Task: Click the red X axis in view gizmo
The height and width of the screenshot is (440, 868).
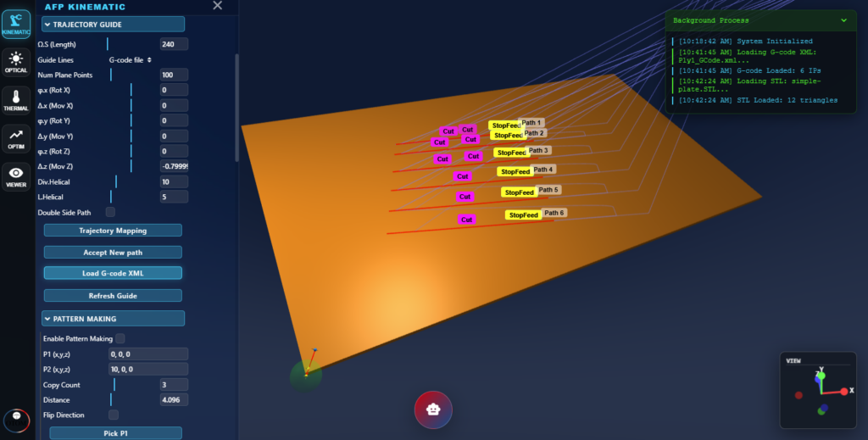Action: (843, 391)
